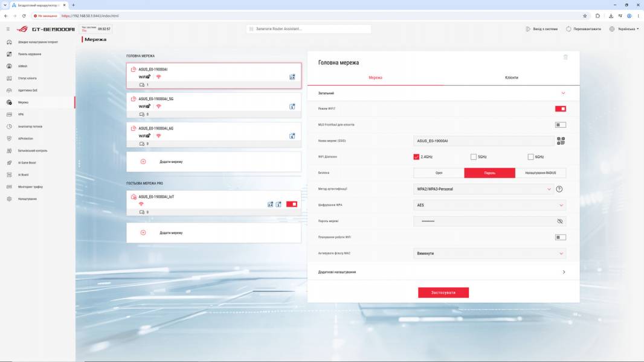Collapse the Загальний section
644x362 pixels.
point(443,93)
